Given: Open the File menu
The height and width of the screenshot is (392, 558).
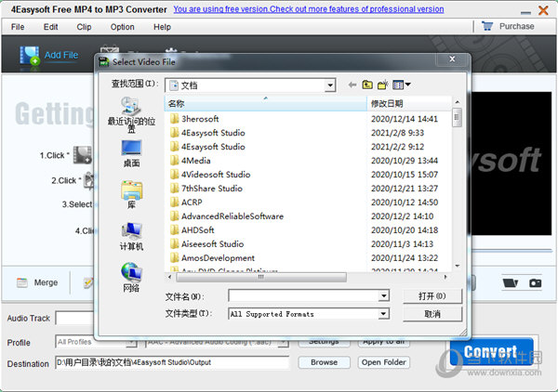Looking at the screenshot, I should pyautogui.click(x=18, y=27).
